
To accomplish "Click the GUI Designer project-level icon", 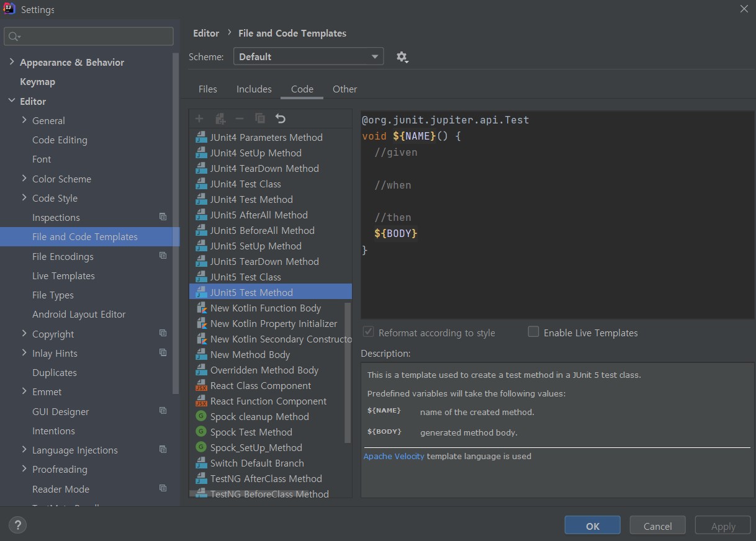I will pos(163,411).
